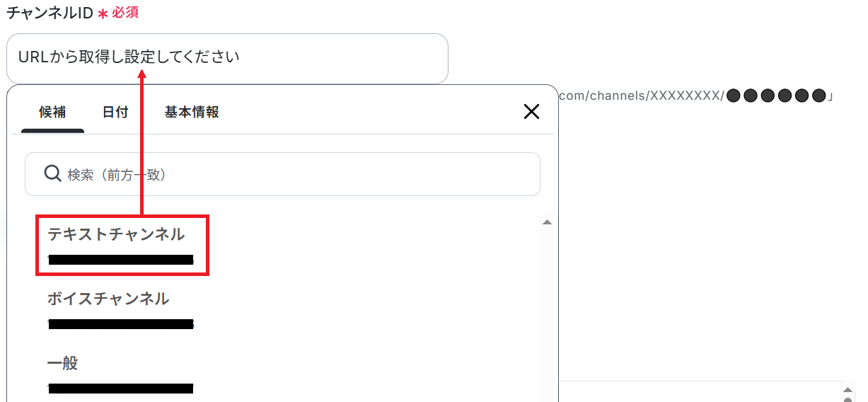
Task: Click the com/channels example URL text
Action: (697, 96)
